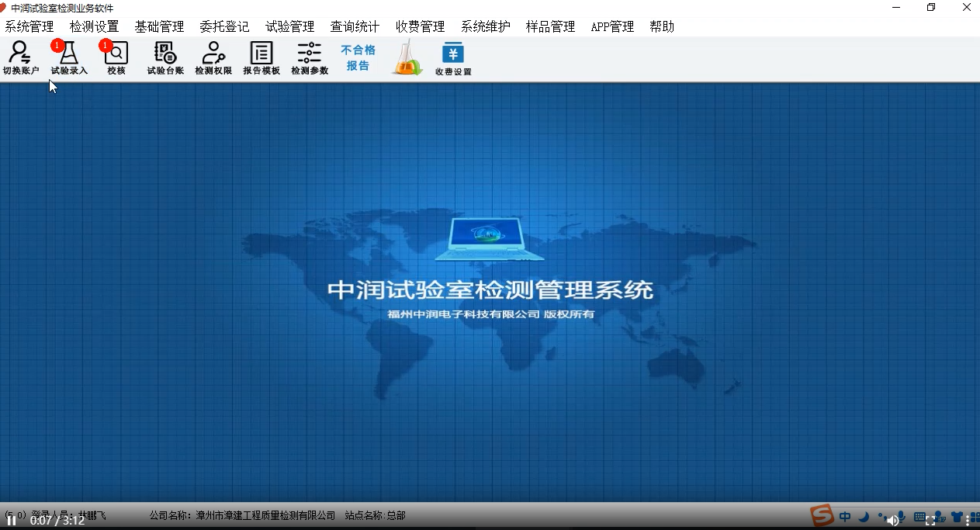Click the 站点名称:总部 status entry
The width and height of the screenshot is (980, 530).
pos(375,515)
